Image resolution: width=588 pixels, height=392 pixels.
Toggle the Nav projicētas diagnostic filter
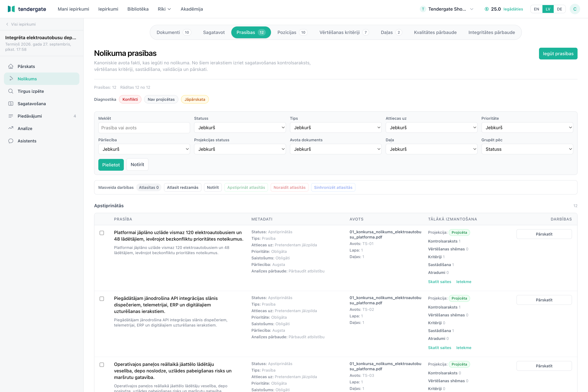(x=161, y=99)
